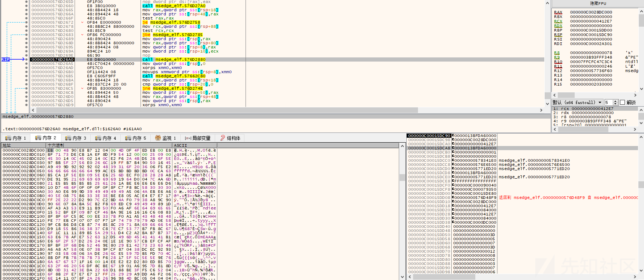Click the 地址 column header in dump
This screenshot has width=644, height=280.
pos(24,145)
